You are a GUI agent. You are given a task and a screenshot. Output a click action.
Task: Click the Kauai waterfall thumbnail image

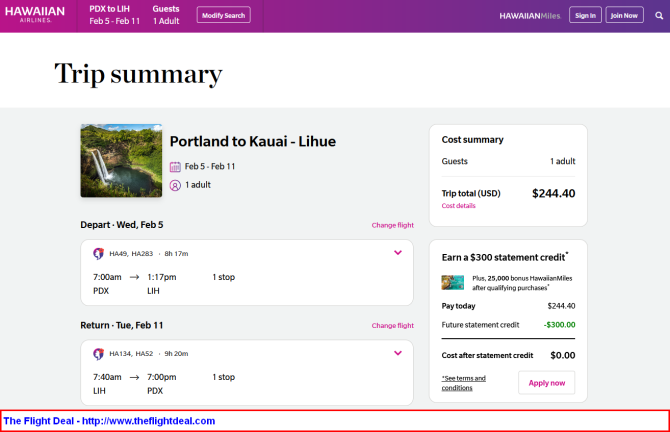121,161
